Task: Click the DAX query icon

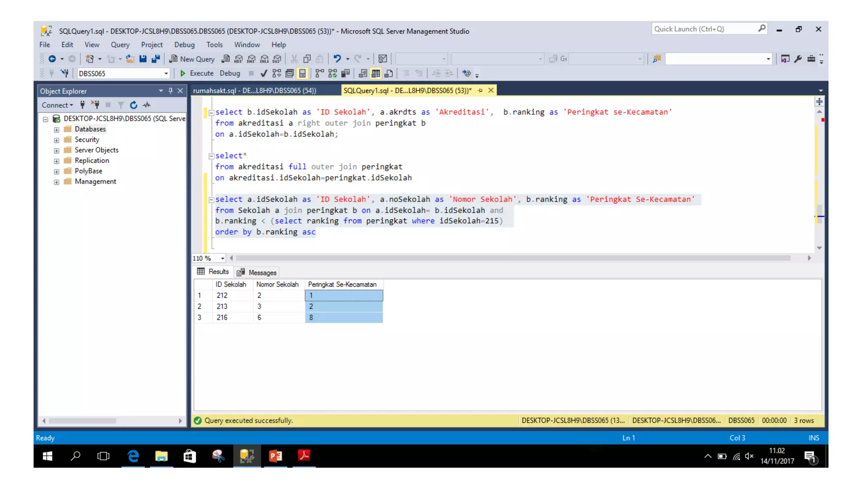Action: click(277, 59)
